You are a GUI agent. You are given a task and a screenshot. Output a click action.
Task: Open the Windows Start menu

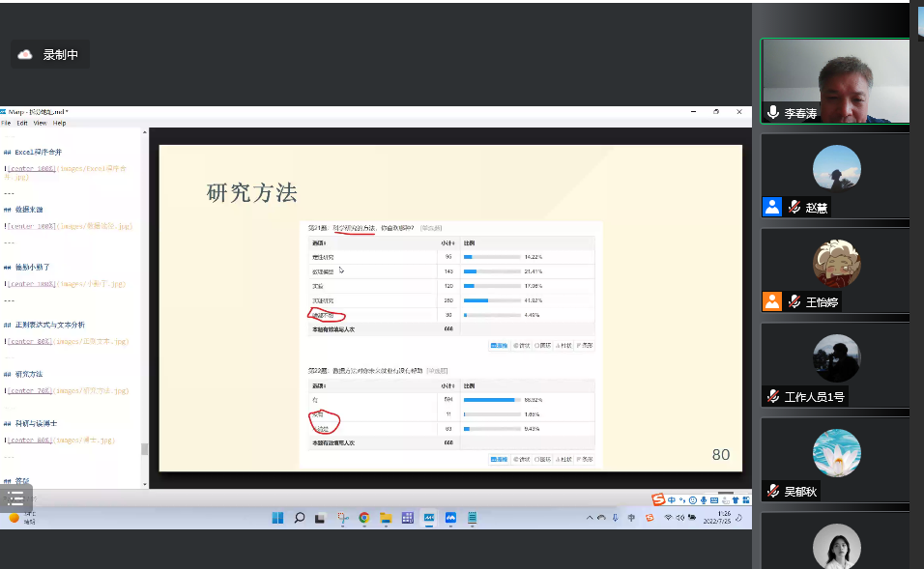pyautogui.click(x=277, y=518)
